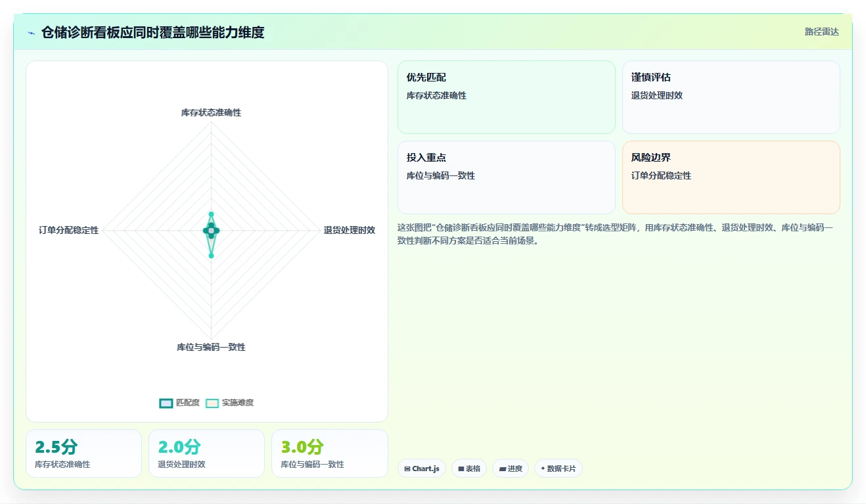Click the 库存状态准确性 caption under 2.5分
866x504 pixels.
[x=62, y=464]
